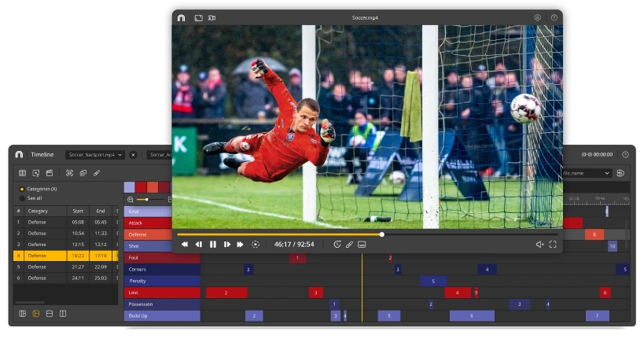Mute the video audio
Image resolution: width=644 pixels, height=346 pixels.
point(539,245)
